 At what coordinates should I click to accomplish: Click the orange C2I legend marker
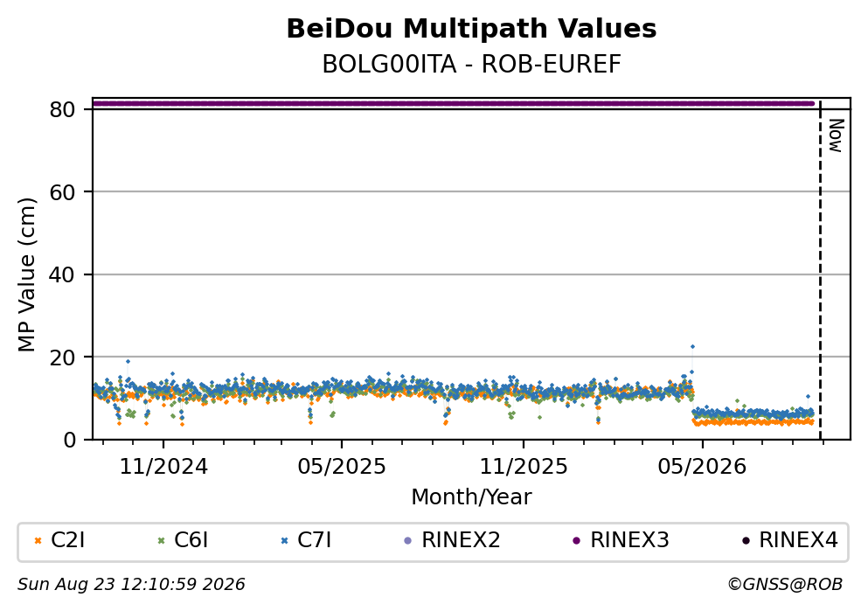[38, 541]
